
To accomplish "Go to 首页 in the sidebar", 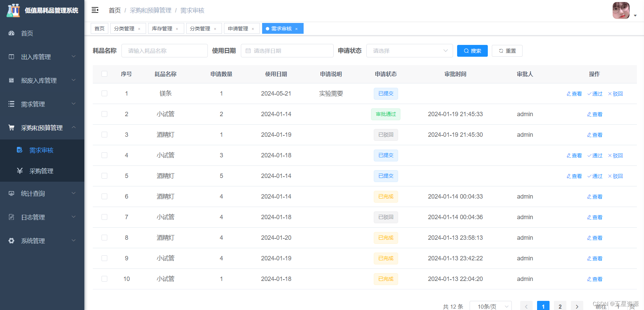I will click(x=42, y=33).
